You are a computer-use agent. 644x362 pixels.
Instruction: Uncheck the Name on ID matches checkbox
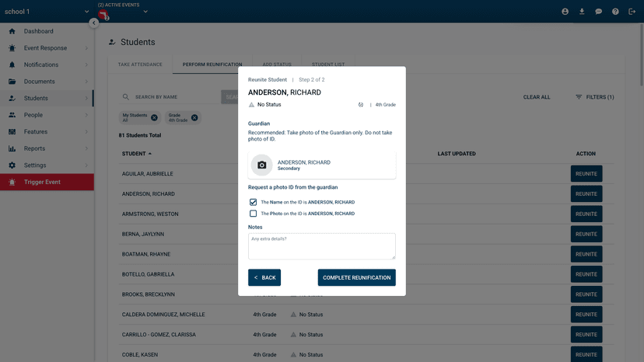click(253, 202)
